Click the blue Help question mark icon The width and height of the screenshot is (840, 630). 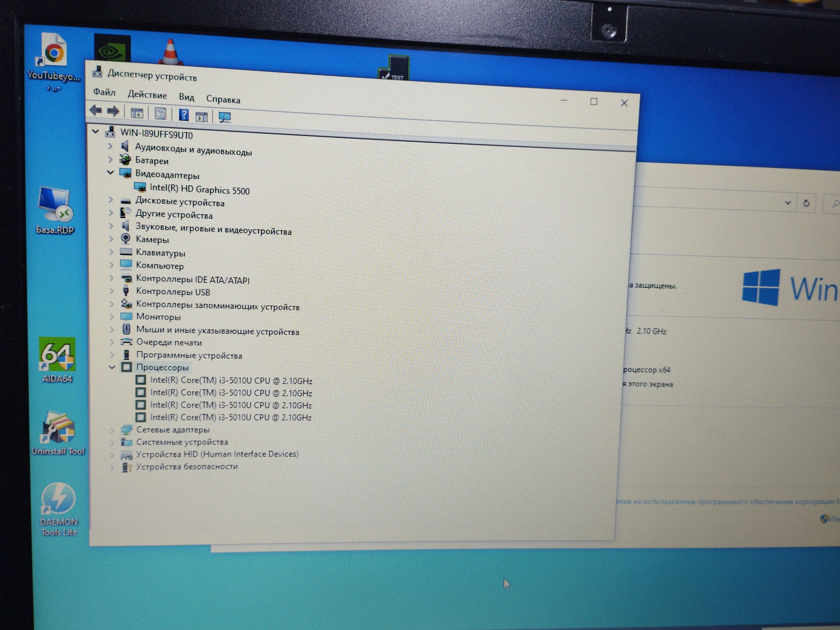tap(184, 115)
